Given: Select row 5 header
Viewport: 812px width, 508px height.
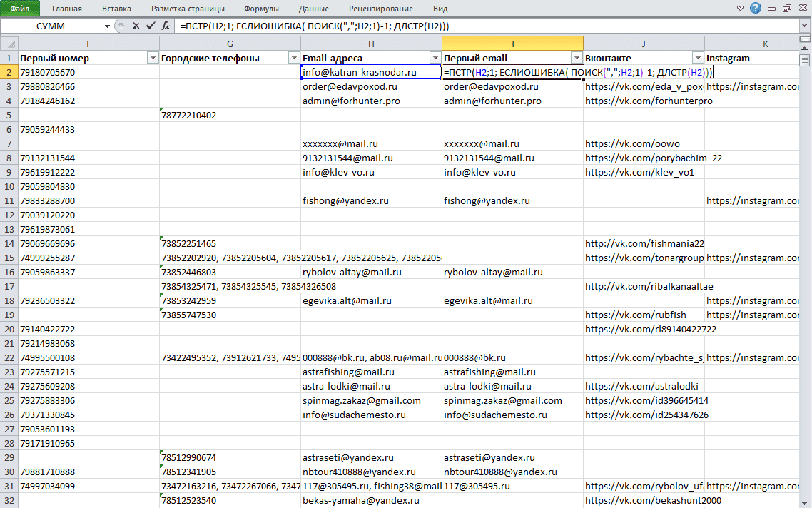Looking at the screenshot, I should [x=9, y=115].
